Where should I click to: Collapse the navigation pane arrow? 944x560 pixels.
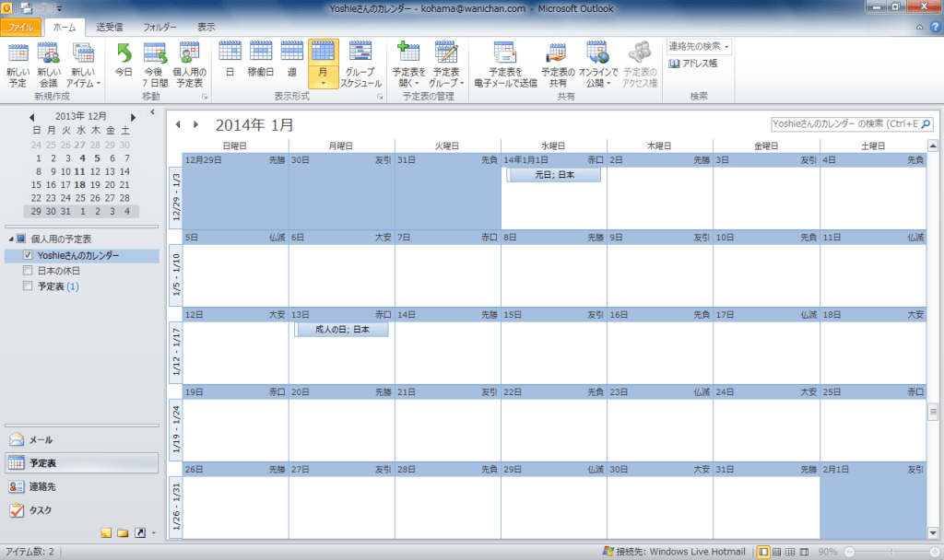pyautogui.click(x=152, y=111)
